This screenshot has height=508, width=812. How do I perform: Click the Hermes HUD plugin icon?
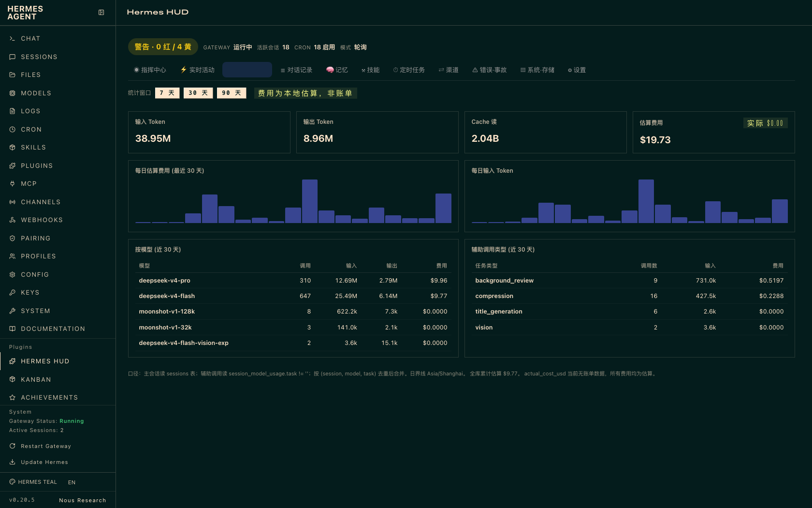tap(13, 361)
